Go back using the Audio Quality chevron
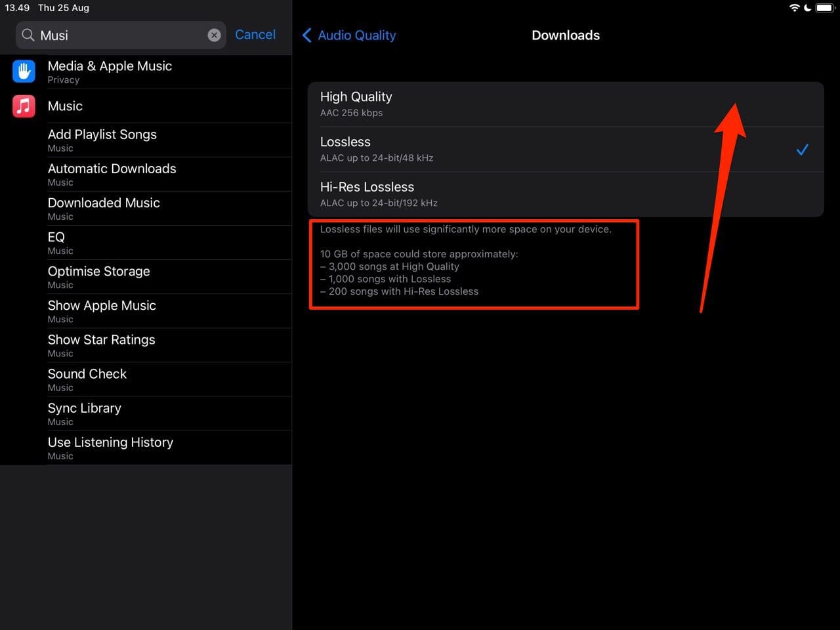 click(x=307, y=35)
